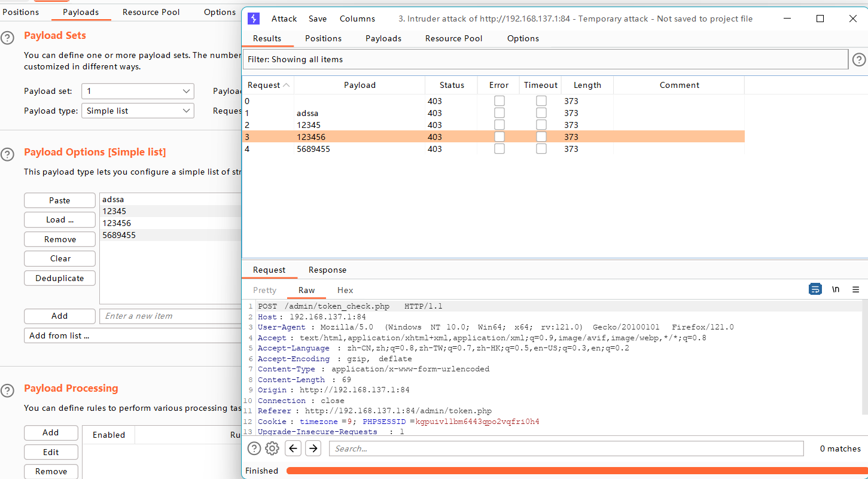
Task: Sort results by Request column
Action: click(268, 85)
